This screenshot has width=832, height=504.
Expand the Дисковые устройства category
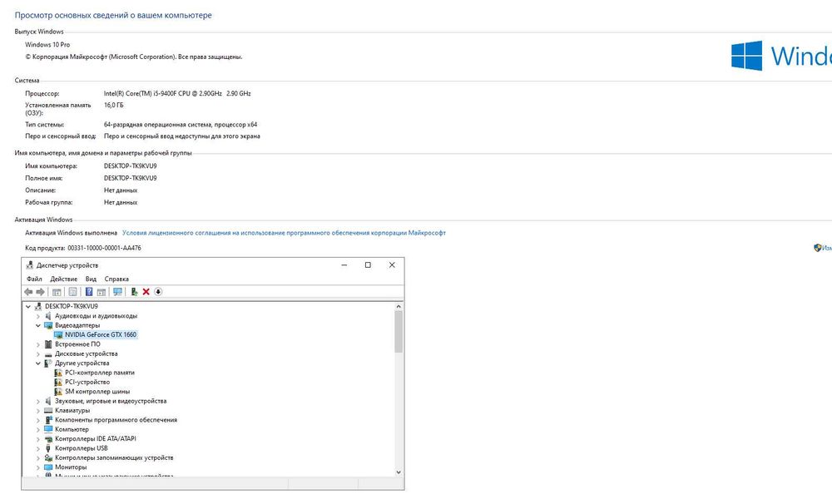tap(37, 353)
